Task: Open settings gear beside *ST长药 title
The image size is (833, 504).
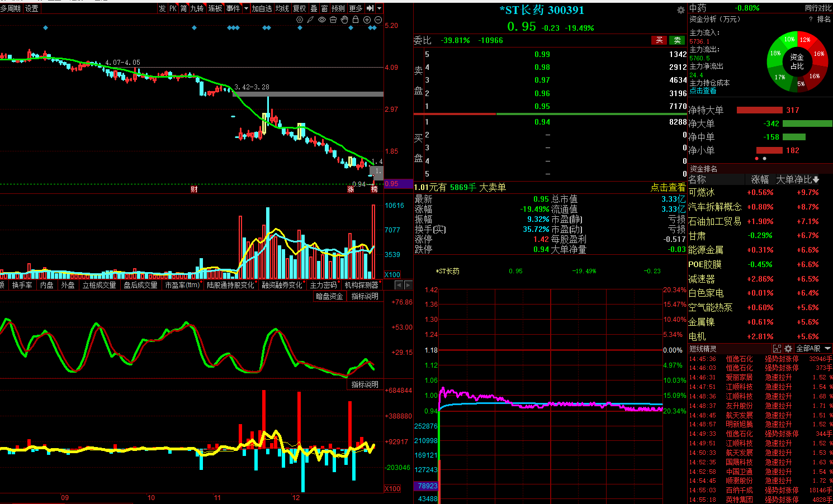Action: (x=680, y=10)
